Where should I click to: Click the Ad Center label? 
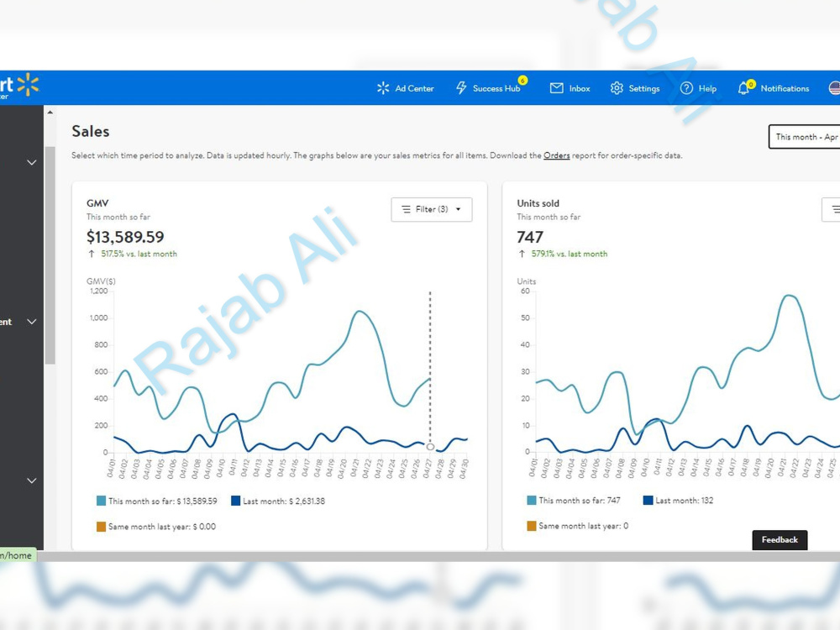414,88
